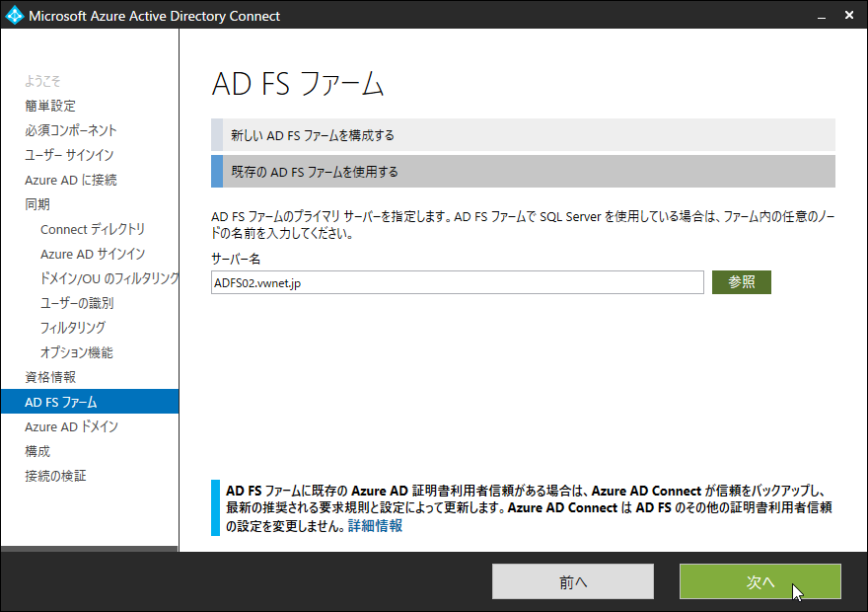The height and width of the screenshot is (612, 868).
Task: Open フィルタリング sub-step in sidebar
Action: (73, 328)
